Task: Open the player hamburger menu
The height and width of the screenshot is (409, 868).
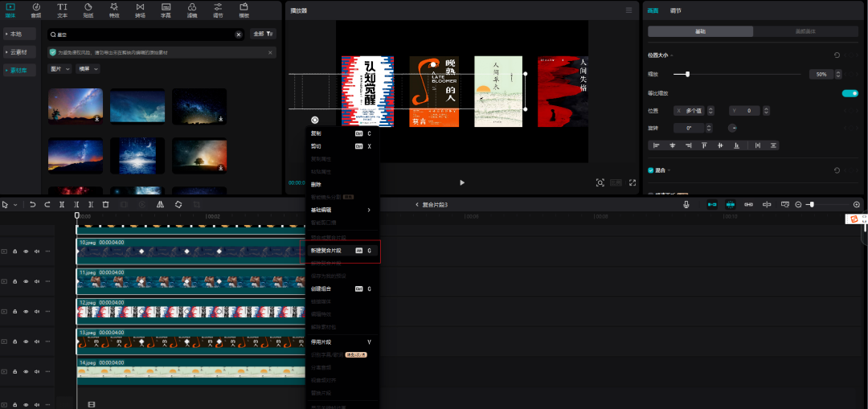Action: coord(628,10)
